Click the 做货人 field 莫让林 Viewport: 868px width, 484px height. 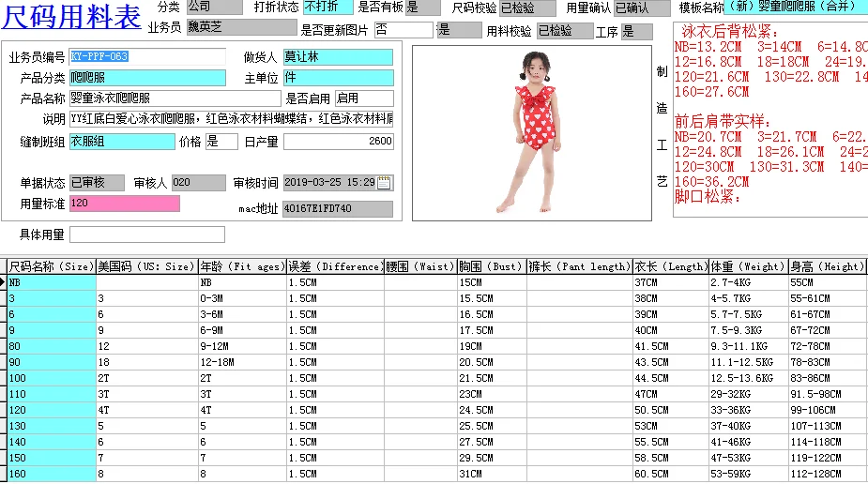click(x=338, y=56)
